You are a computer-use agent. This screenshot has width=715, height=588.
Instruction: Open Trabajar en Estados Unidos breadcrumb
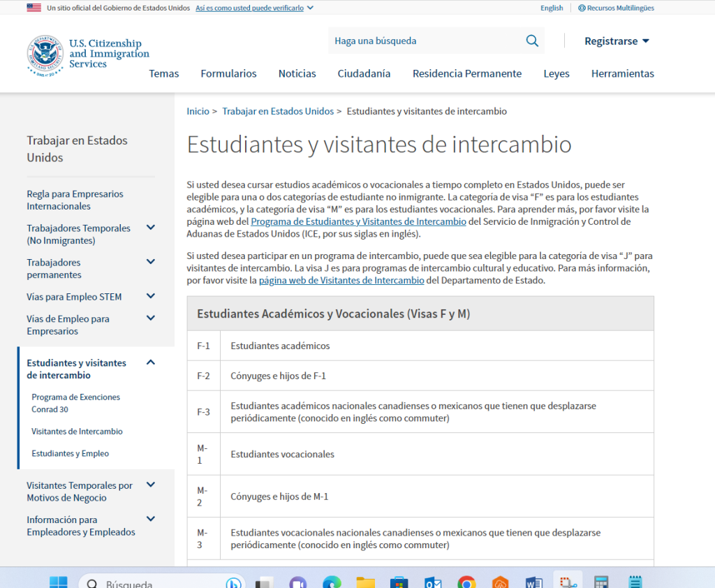(278, 111)
